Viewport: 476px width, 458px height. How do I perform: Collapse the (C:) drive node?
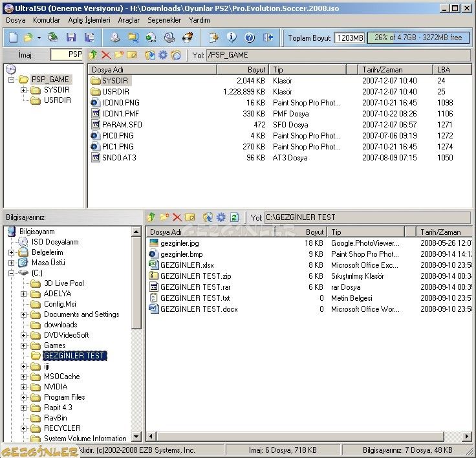click(x=11, y=273)
